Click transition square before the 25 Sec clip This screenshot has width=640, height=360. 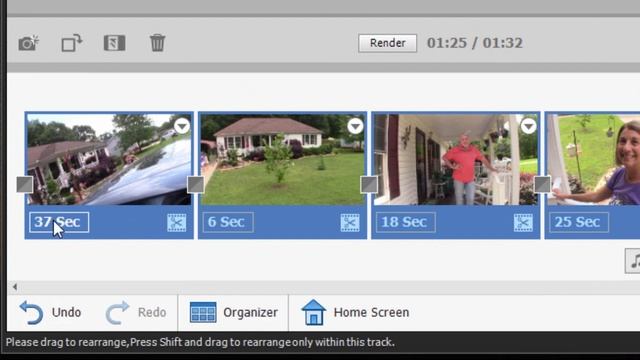[x=542, y=184]
